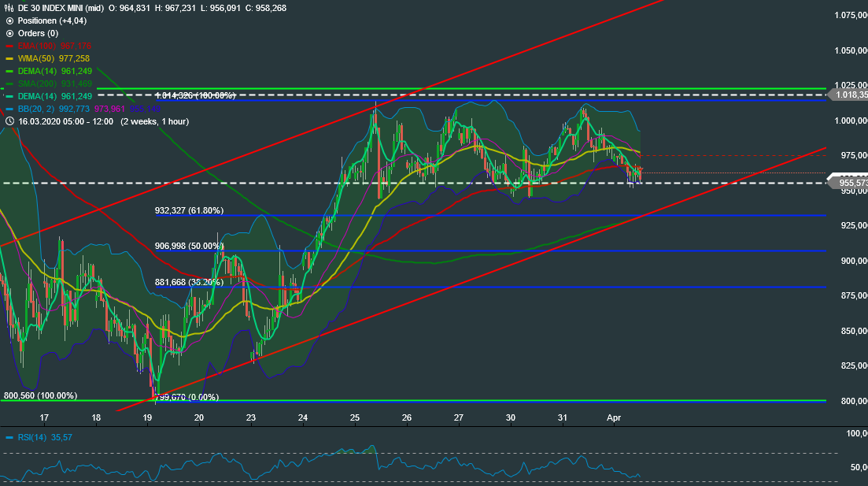Open the time range via the clock icon
Screen dimensions: 868x486
pyautogui.click(x=9, y=121)
